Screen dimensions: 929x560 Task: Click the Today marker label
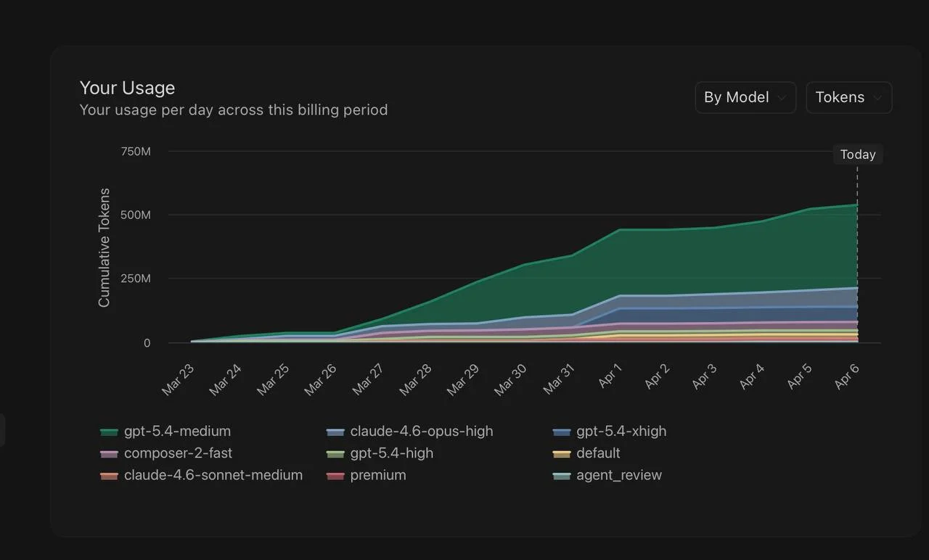[x=857, y=155]
